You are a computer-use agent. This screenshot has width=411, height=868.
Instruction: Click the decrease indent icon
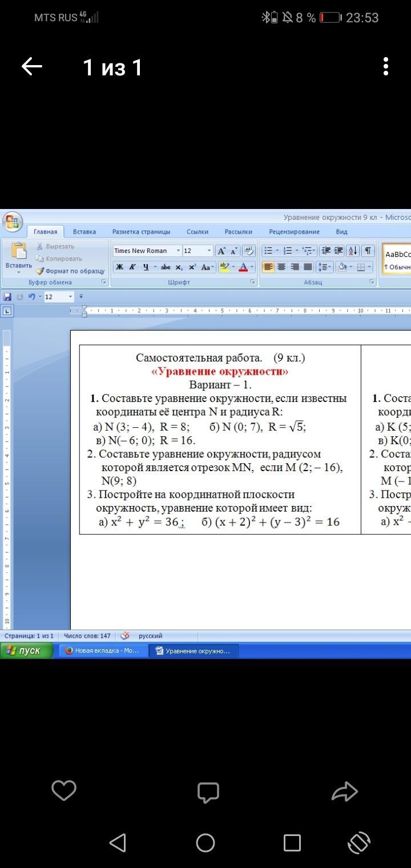(x=326, y=251)
